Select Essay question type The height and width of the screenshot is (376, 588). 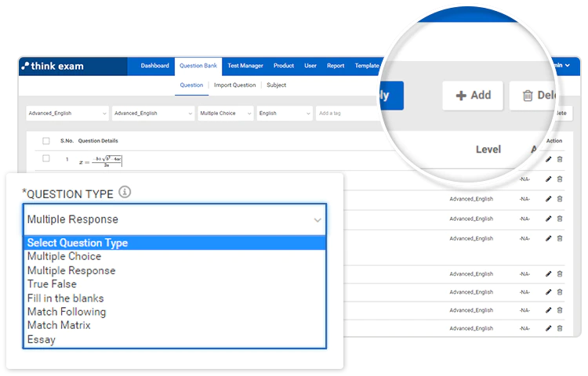pos(175,340)
